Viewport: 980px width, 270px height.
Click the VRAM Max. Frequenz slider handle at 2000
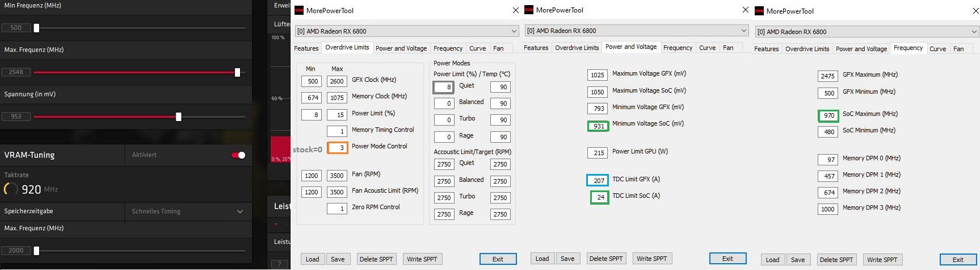pos(36,251)
